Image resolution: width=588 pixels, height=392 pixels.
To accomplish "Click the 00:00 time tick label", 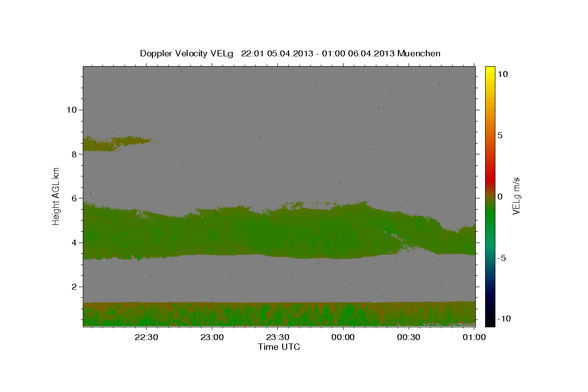I will coord(343,338).
